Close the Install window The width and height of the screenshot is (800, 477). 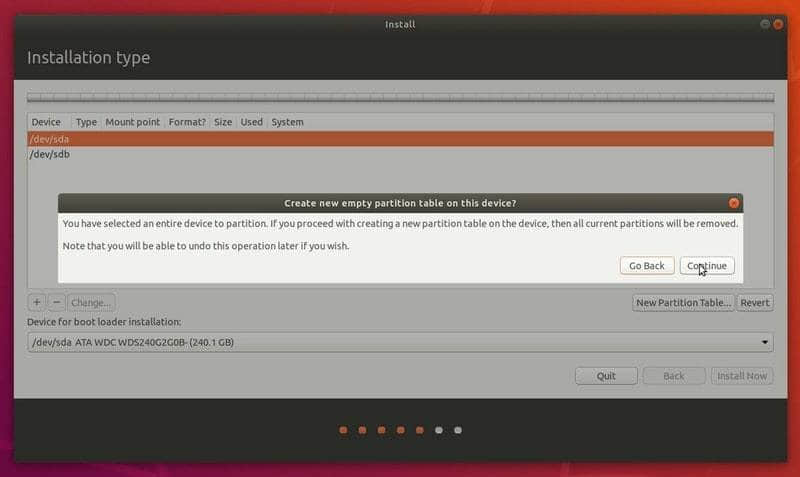tap(778, 24)
